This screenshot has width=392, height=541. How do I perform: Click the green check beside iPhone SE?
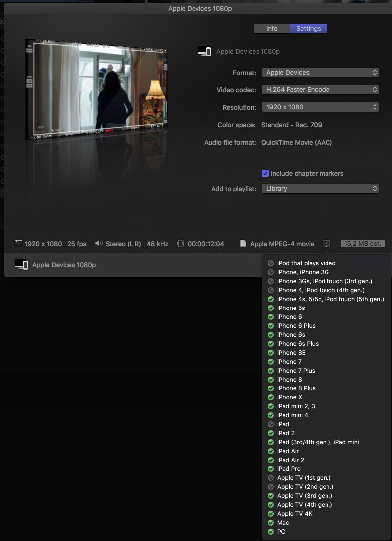271,353
